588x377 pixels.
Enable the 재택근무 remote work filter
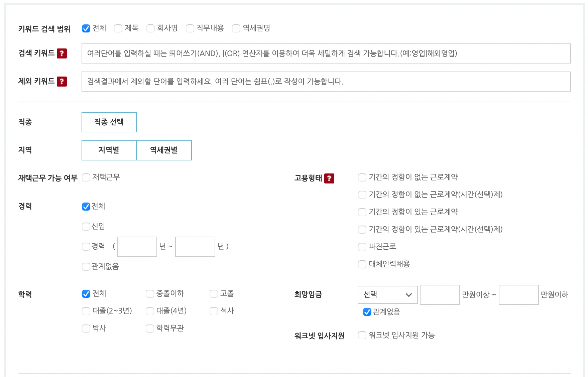coord(86,177)
